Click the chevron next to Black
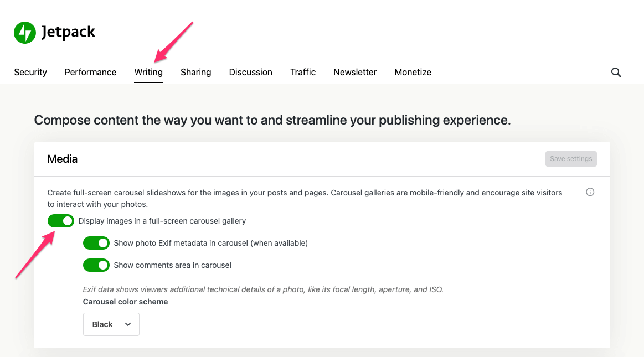The height and width of the screenshot is (357, 644). 128,324
